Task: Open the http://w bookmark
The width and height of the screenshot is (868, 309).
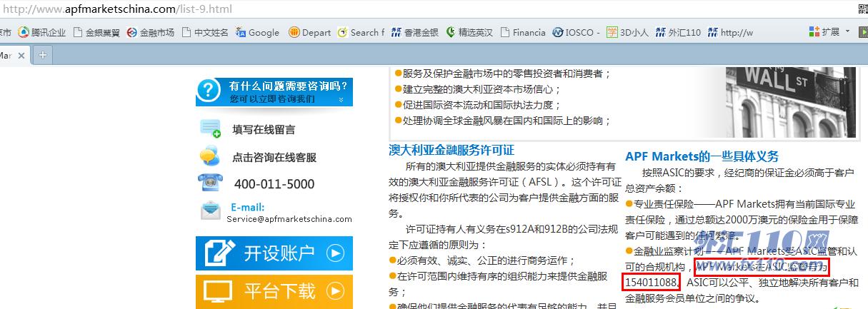Action: click(730, 32)
